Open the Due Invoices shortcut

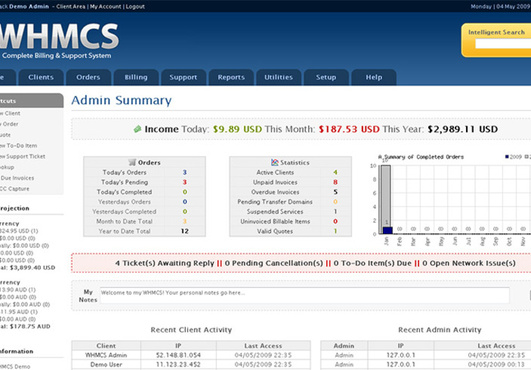pyautogui.click(x=17, y=178)
